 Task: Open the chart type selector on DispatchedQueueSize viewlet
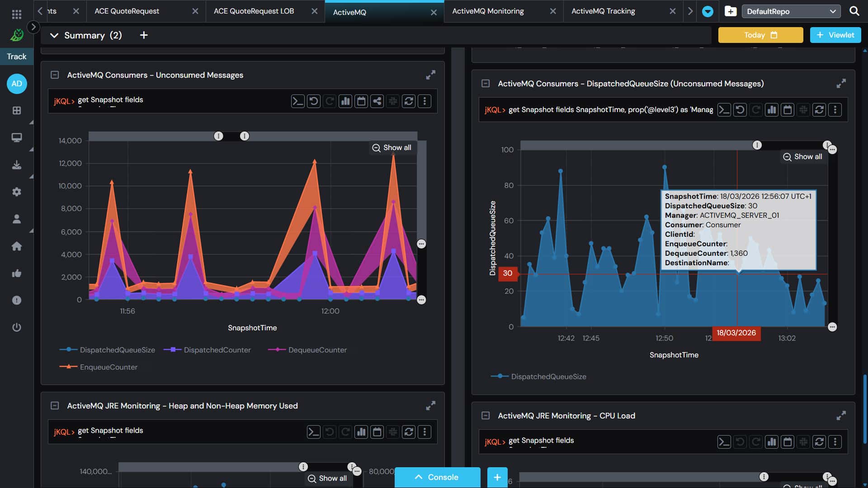pyautogui.click(x=772, y=109)
